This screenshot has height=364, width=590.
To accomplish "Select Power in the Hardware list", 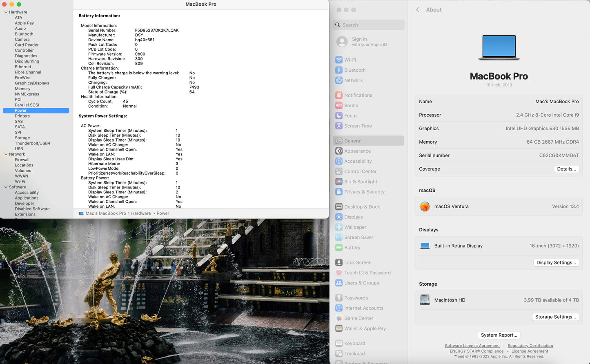I will pyautogui.click(x=36, y=111).
